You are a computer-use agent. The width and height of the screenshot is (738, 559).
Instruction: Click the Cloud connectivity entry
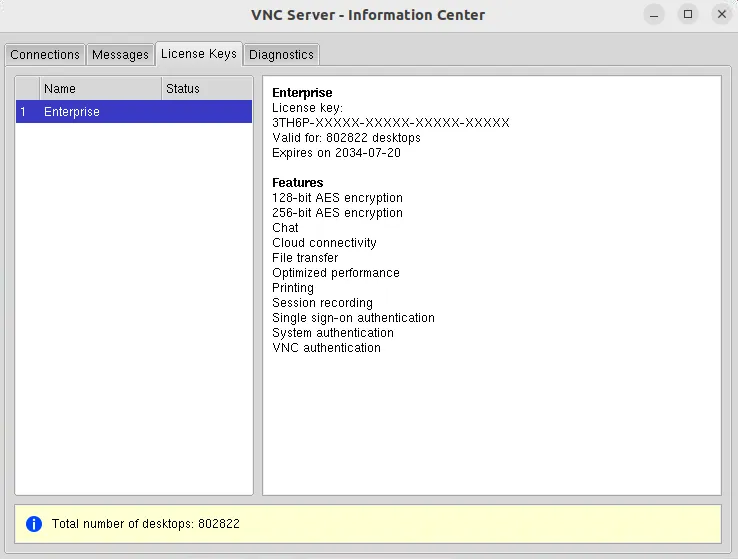(x=324, y=243)
